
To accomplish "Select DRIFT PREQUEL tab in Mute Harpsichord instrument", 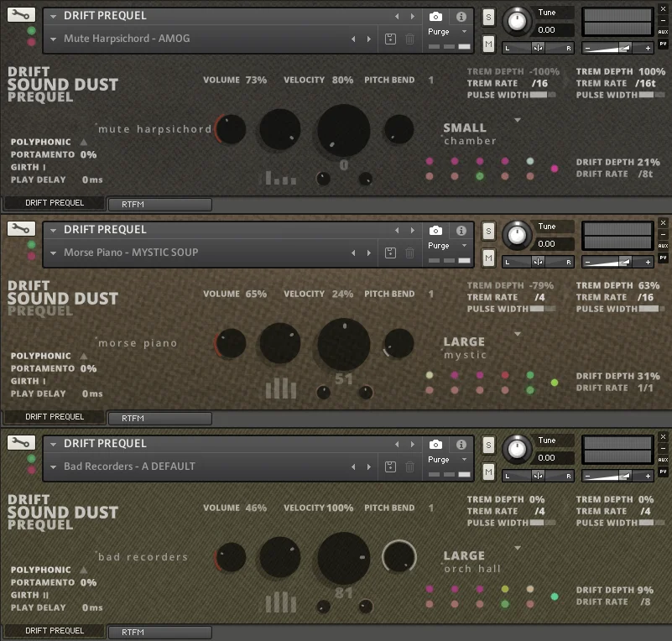I will [55, 203].
